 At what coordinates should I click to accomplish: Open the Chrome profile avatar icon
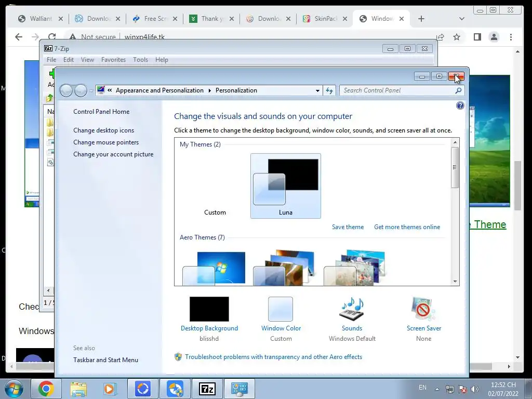(x=494, y=37)
